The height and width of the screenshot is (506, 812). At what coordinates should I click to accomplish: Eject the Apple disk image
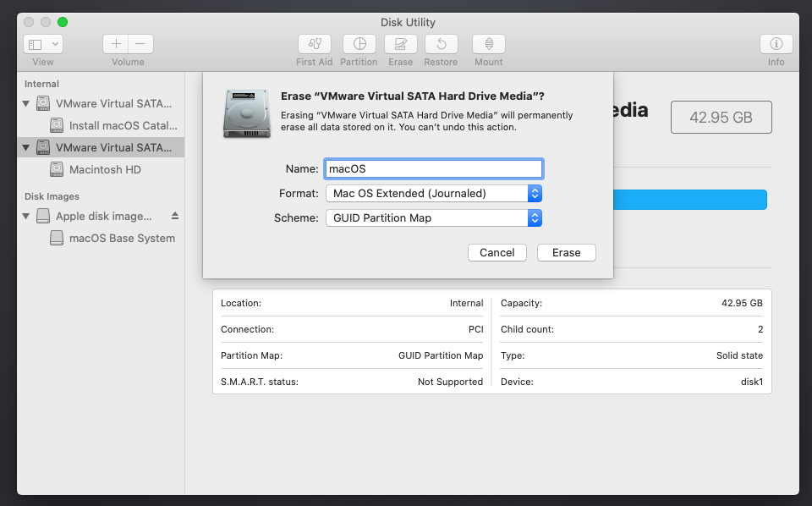click(x=175, y=216)
